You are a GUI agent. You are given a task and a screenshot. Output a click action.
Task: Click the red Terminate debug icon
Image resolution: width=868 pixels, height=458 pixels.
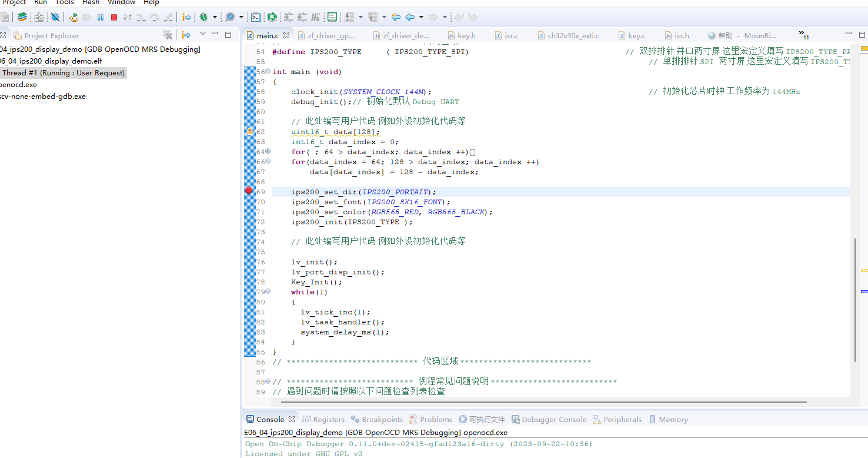(x=114, y=17)
